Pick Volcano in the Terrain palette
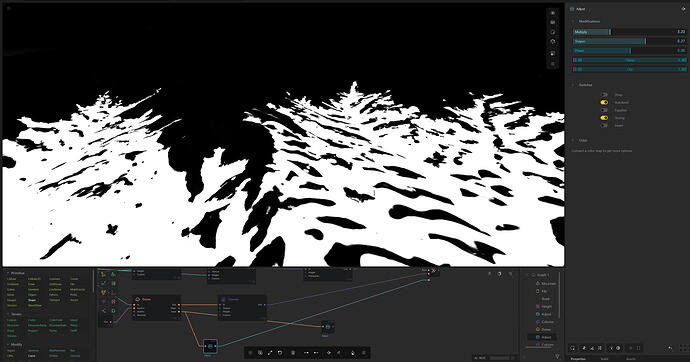The height and width of the screenshot is (362, 690). coord(12,336)
